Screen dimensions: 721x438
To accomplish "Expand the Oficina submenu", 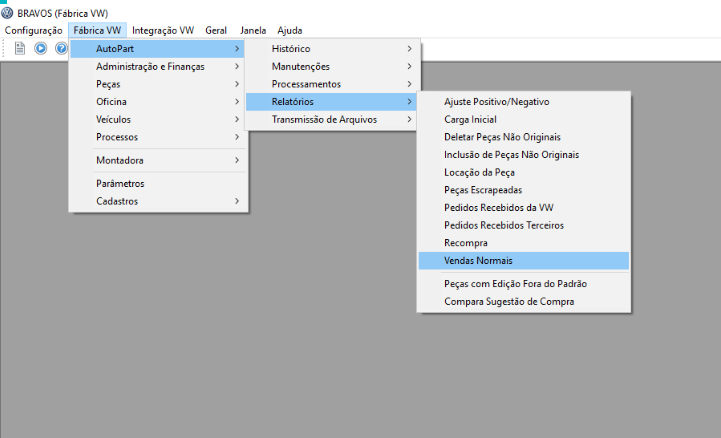I will 158,102.
